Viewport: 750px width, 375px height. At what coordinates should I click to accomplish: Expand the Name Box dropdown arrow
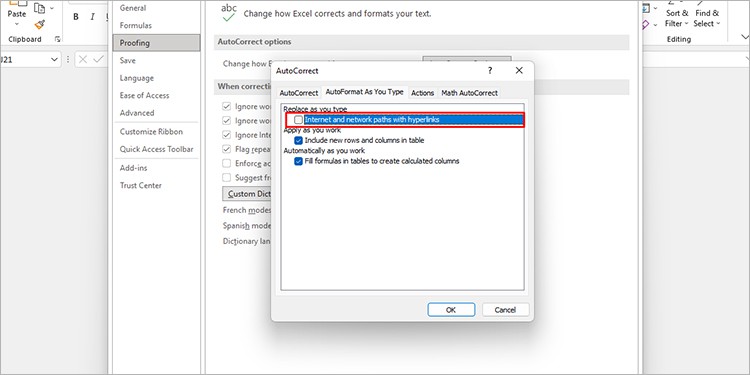tap(54, 60)
